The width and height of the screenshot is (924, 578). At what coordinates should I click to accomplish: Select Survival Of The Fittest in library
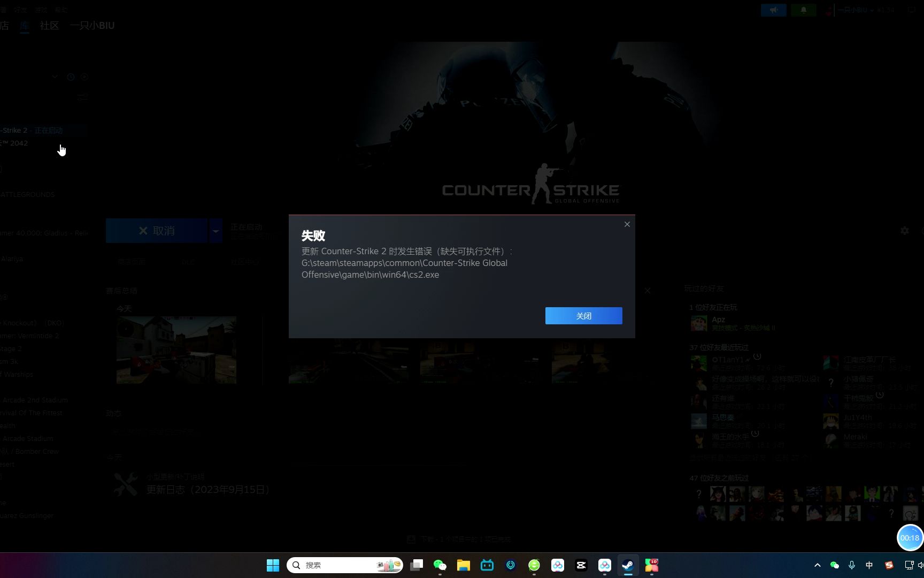[32, 413]
